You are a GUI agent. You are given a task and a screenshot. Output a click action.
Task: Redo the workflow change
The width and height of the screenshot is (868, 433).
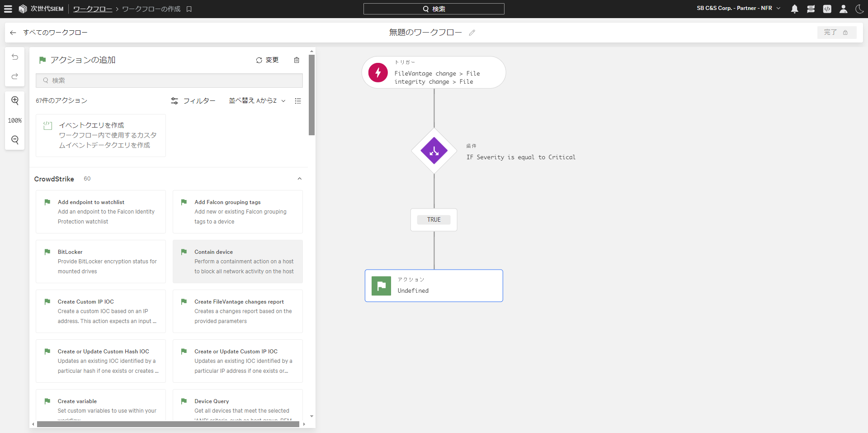[x=15, y=76]
